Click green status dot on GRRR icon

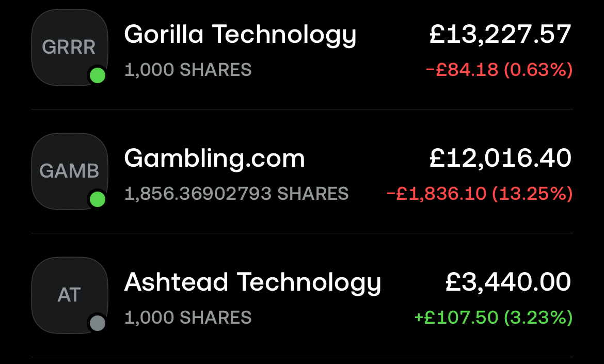98,76
